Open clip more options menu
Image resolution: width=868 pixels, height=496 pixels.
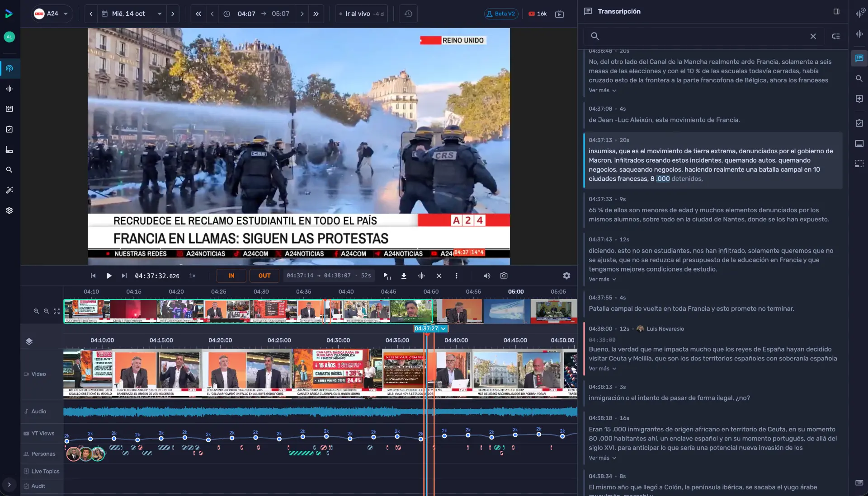[456, 276]
